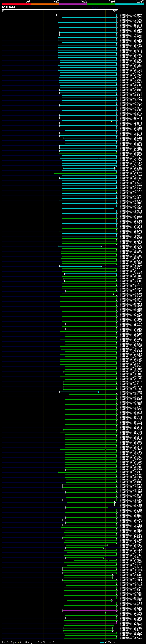
Task: Select the UniRef100_Q8LGP2 label
Action: click(x=131, y=40)
